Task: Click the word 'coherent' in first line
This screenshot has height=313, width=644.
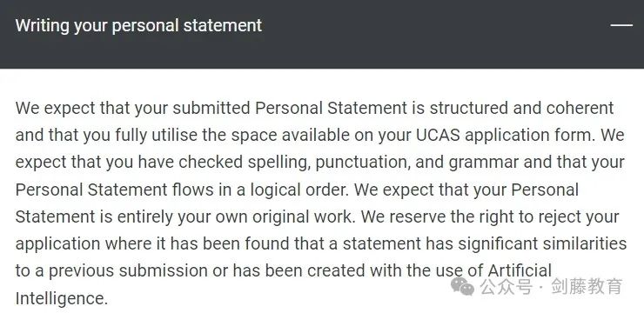Action: pyautogui.click(x=580, y=109)
